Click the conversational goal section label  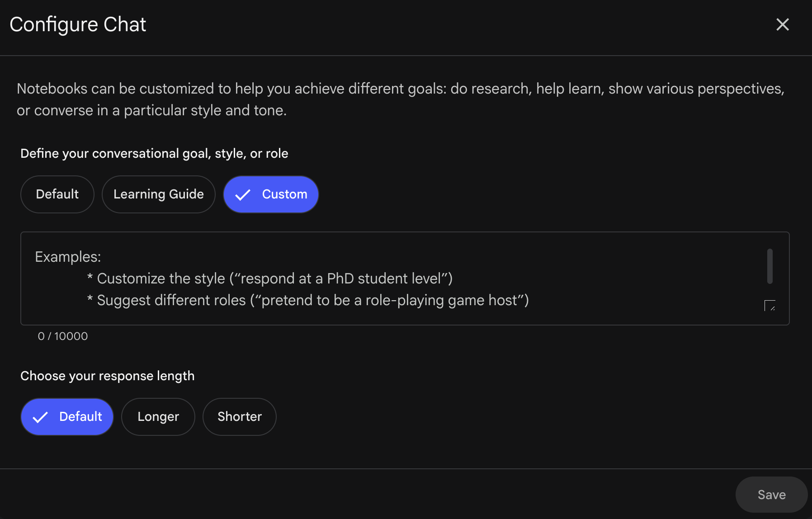tap(154, 153)
